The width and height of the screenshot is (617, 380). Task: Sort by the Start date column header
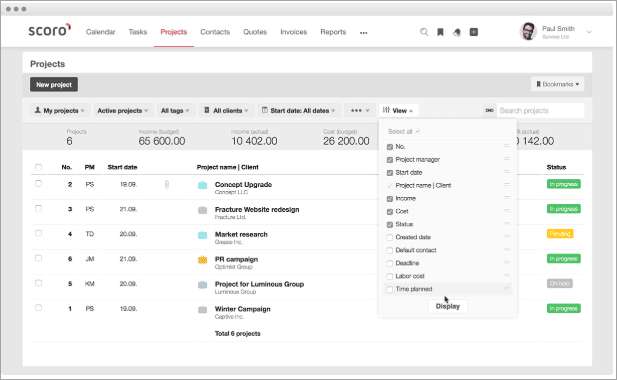coord(122,167)
